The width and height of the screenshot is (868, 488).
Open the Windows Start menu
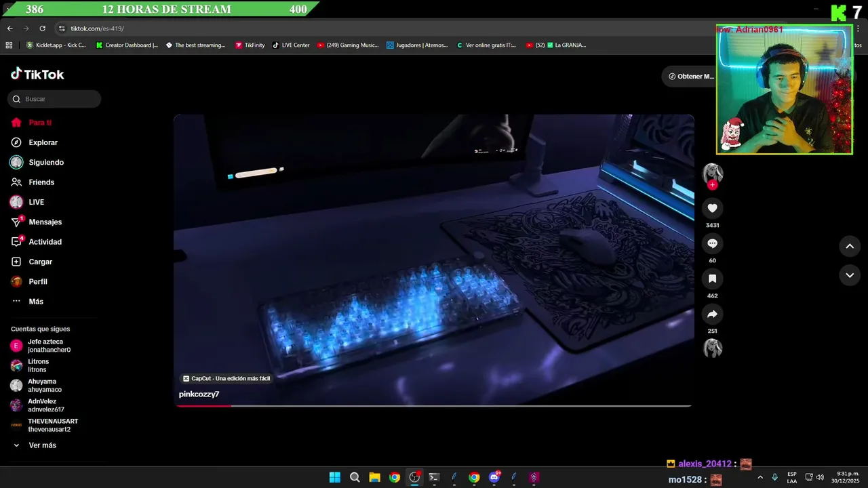(x=335, y=477)
